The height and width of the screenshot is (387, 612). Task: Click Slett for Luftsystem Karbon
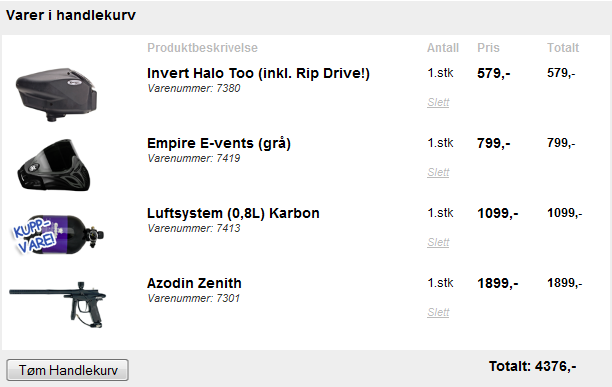click(438, 242)
